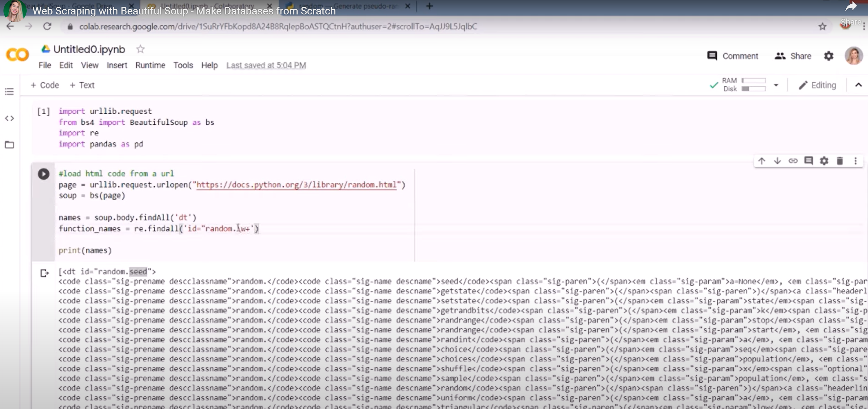Star the Untitled0.ipynb notebook
This screenshot has height=409, width=868.
pyautogui.click(x=141, y=49)
